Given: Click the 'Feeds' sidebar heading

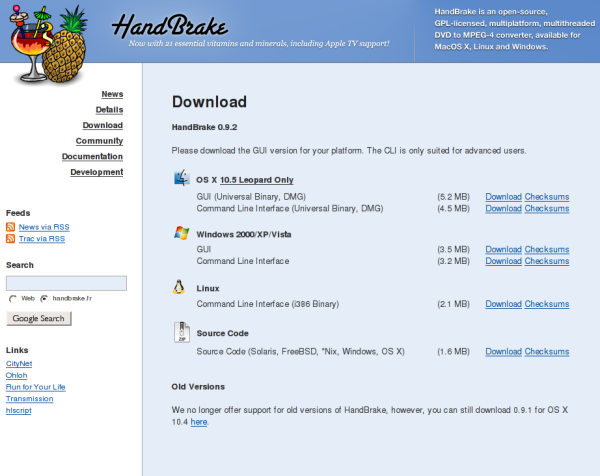Looking at the screenshot, I should tap(18, 213).
